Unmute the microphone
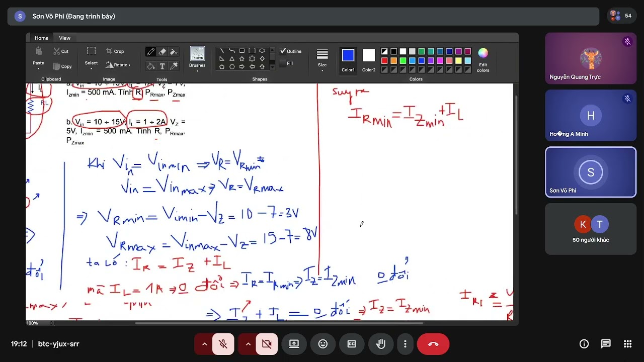644x362 pixels. click(x=223, y=344)
